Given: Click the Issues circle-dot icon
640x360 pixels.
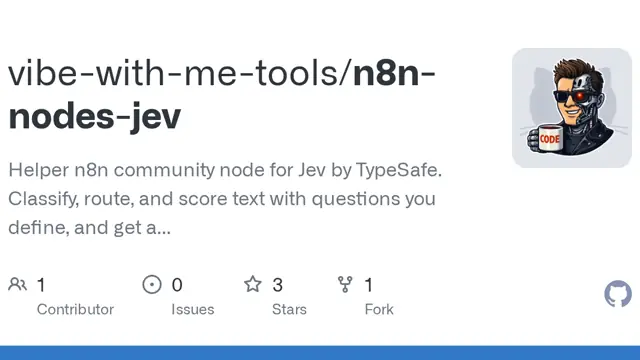Looking at the screenshot, I should pos(152,284).
